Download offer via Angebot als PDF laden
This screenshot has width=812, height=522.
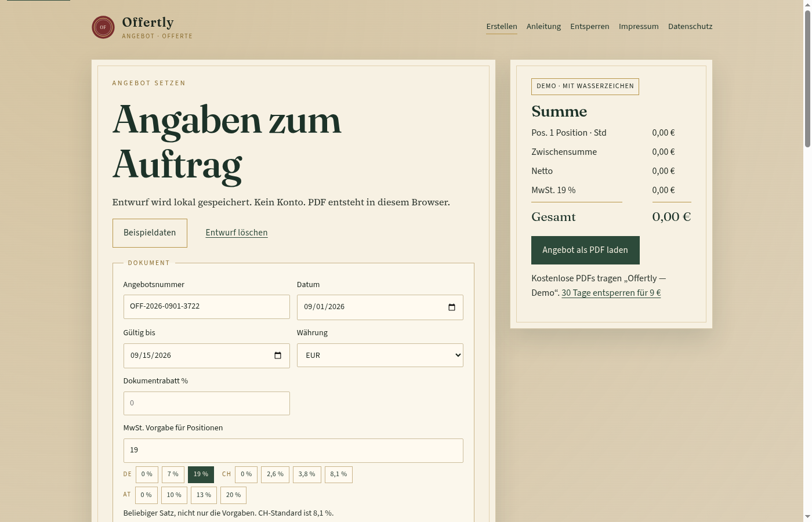pos(585,250)
